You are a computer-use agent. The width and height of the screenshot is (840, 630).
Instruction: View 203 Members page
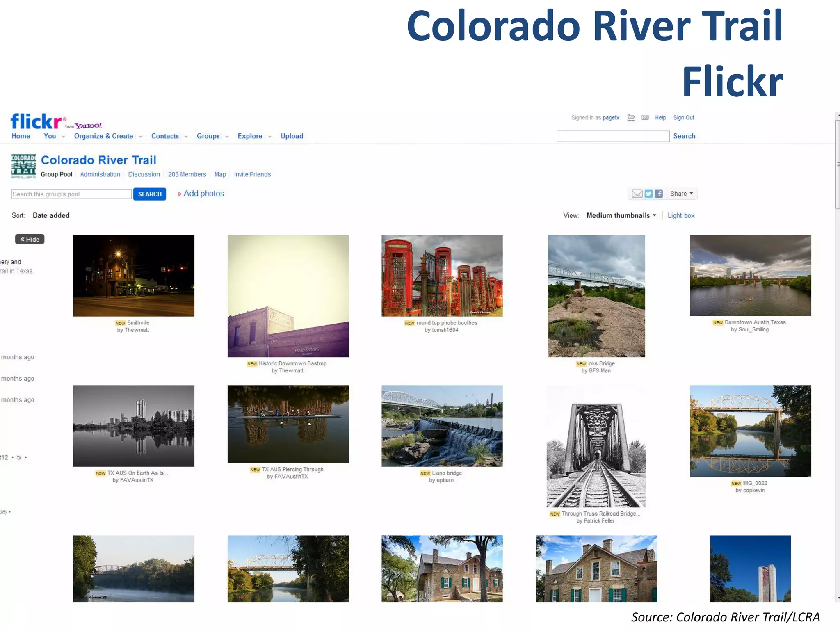click(187, 174)
